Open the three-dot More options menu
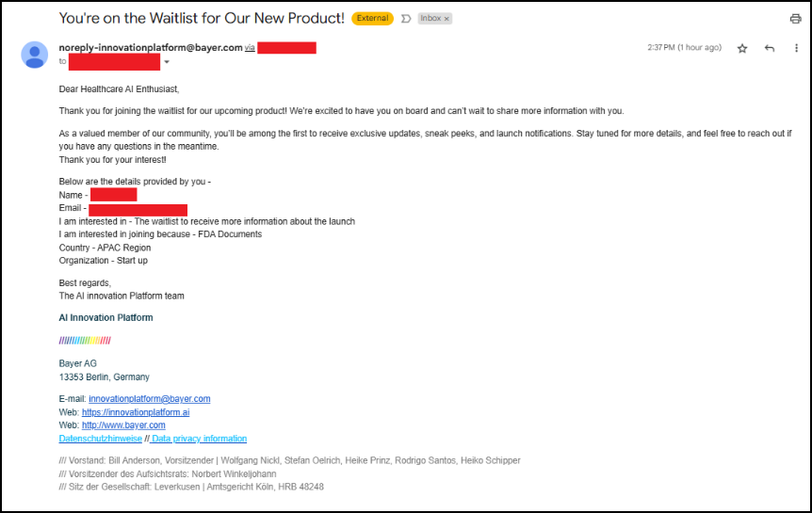The width and height of the screenshot is (812, 513). pyautogui.click(x=796, y=48)
